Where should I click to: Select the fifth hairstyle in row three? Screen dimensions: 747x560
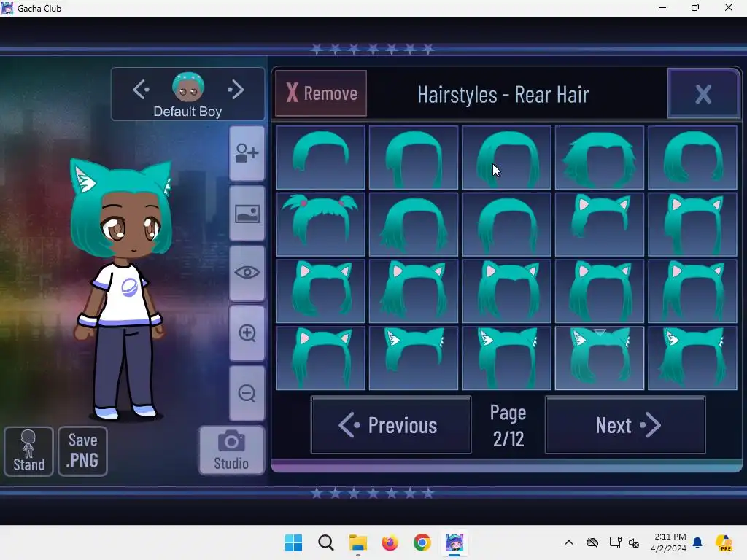(x=692, y=291)
